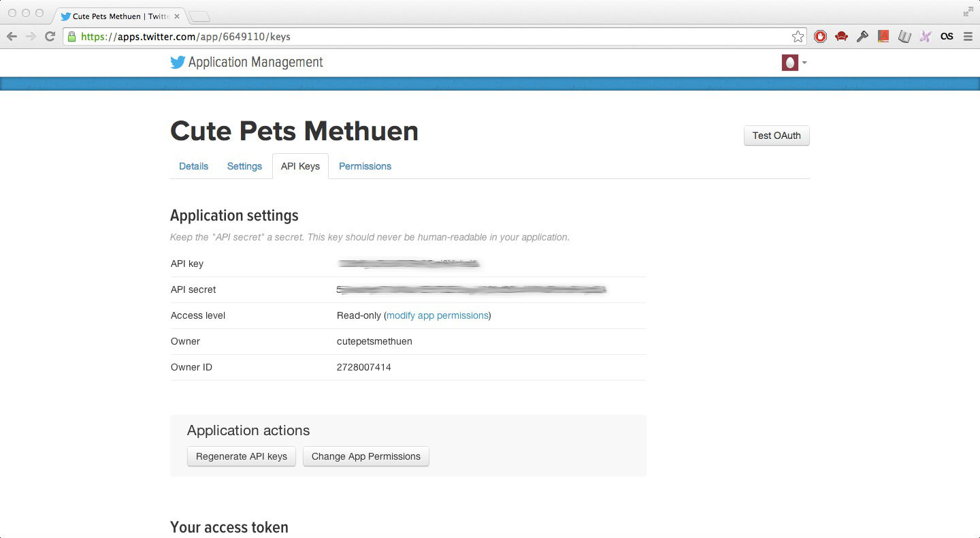Viewport: 980px width, 538px height.
Task: Open the red armchair extension
Action: [841, 37]
